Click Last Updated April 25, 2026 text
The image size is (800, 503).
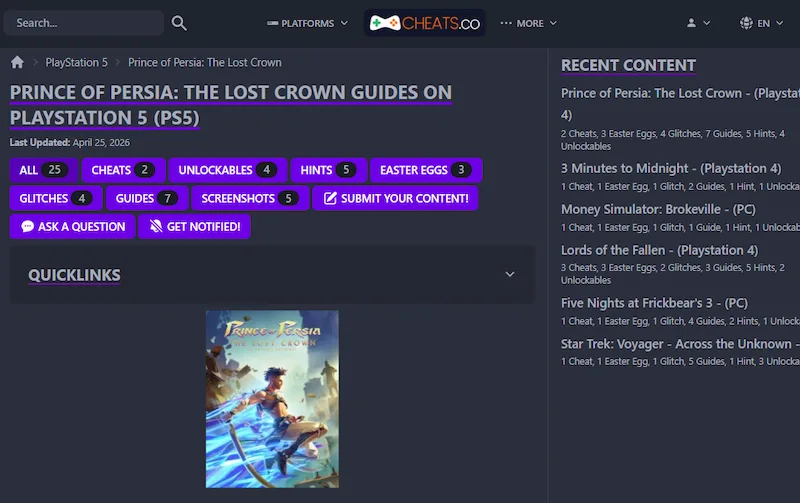(70, 142)
